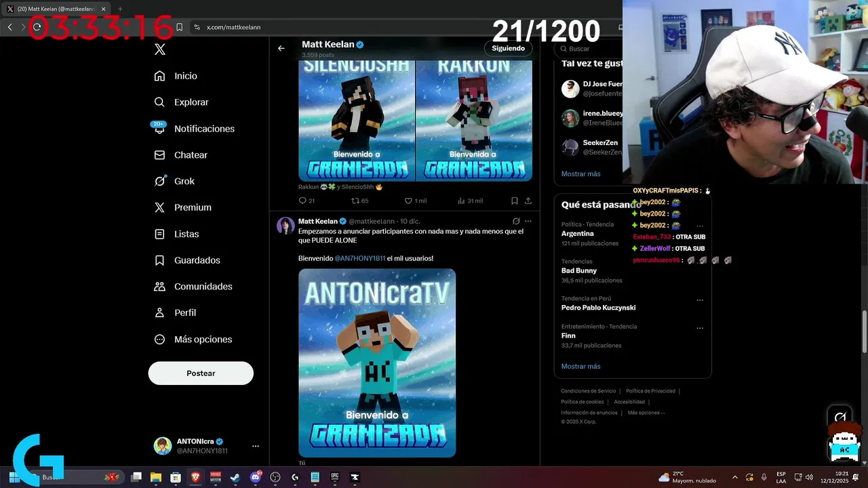868x488 pixels.
Task: Open Discord from taskbar
Action: (x=255, y=477)
